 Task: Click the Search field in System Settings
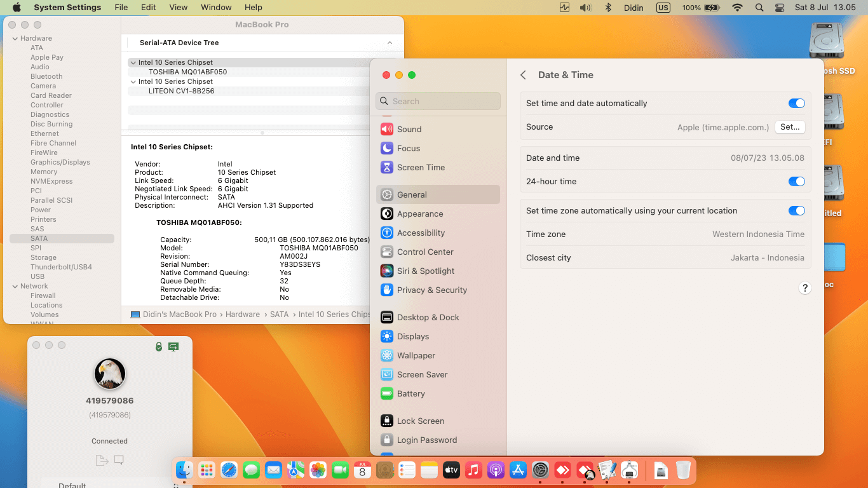[438, 101]
